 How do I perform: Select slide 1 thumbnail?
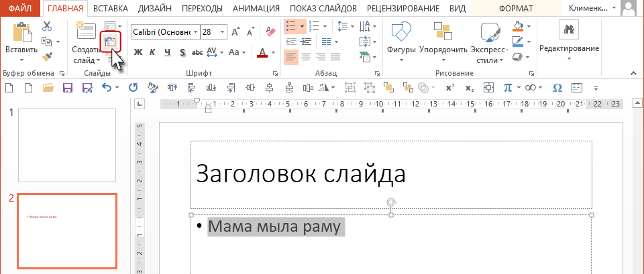tap(67, 145)
